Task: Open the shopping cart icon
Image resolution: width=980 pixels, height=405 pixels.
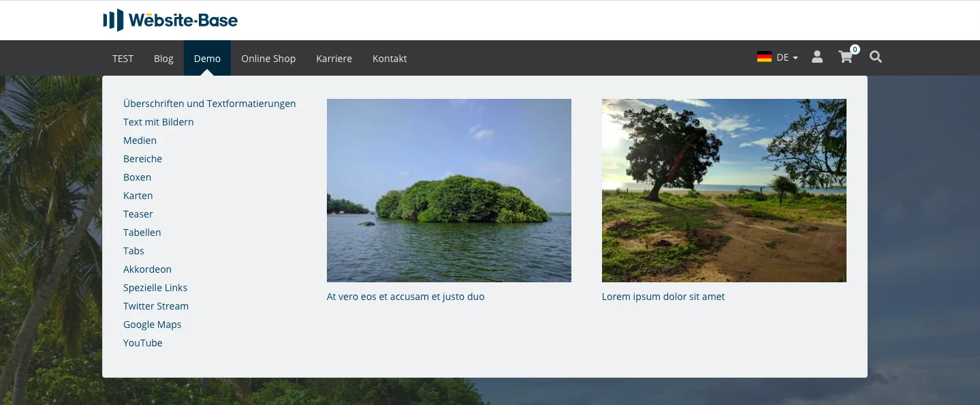Action: pos(845,58)
